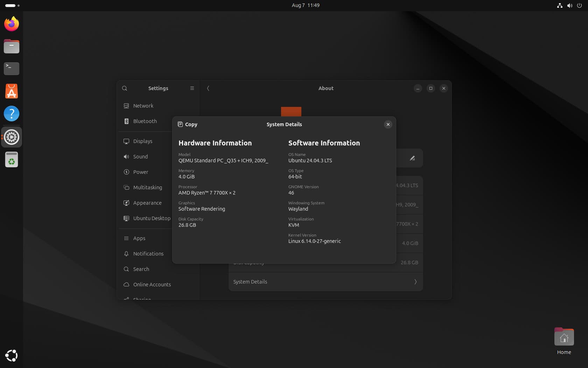Open Activities workspace indicator
Viewport: 588px width, 368px height.
tap(12, 5)
